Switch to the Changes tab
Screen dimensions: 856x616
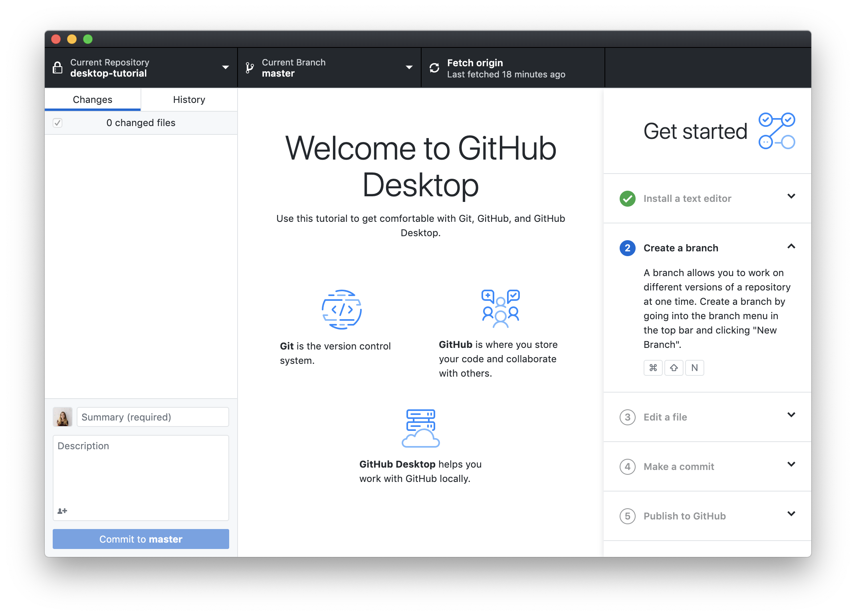tap(93, 99)
